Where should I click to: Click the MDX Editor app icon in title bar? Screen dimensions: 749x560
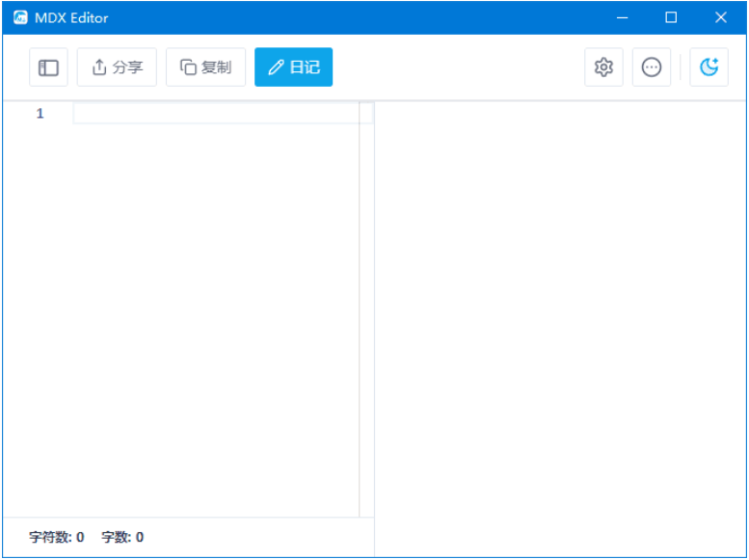(x=20, y=17)
